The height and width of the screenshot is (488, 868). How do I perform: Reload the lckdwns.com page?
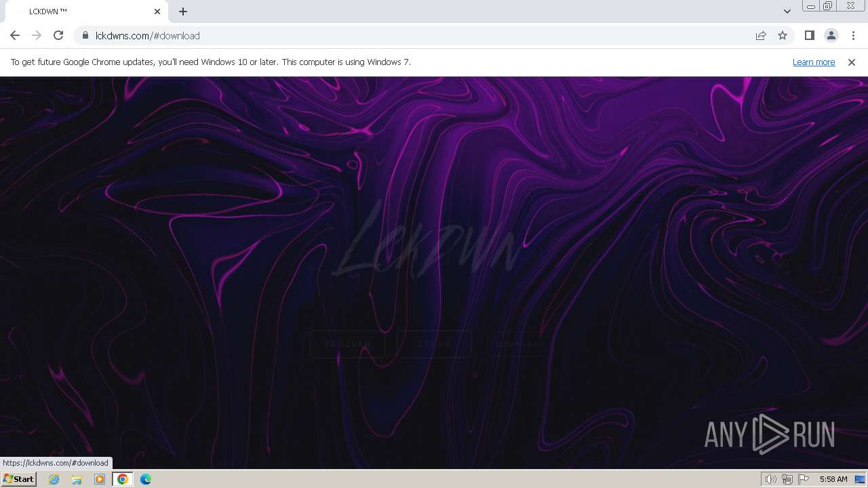pos(58,35)
